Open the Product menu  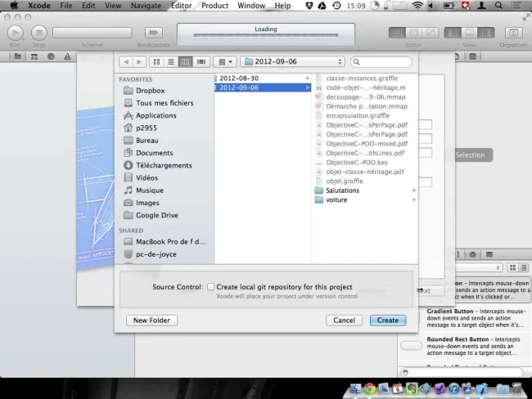coord(214,6)
